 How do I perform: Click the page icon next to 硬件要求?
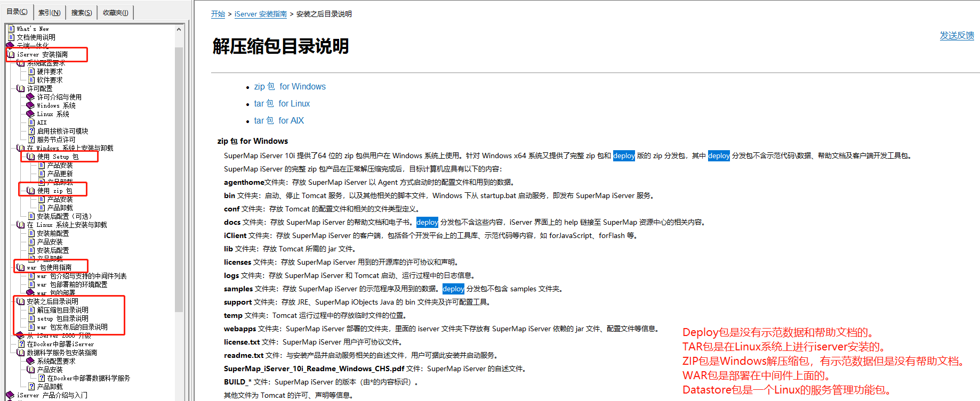[31, 71]
